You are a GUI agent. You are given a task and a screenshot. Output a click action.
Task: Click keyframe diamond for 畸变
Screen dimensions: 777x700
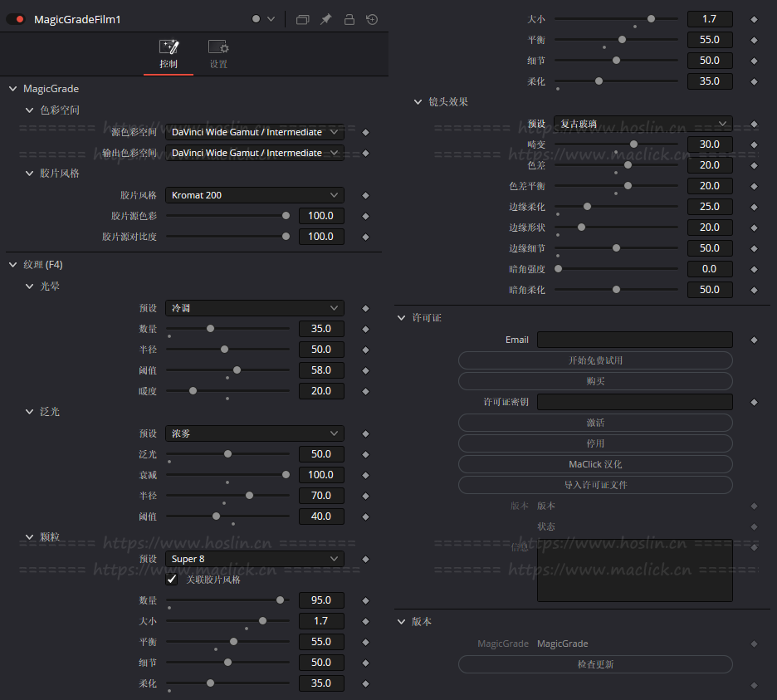(x=755, y=144)
